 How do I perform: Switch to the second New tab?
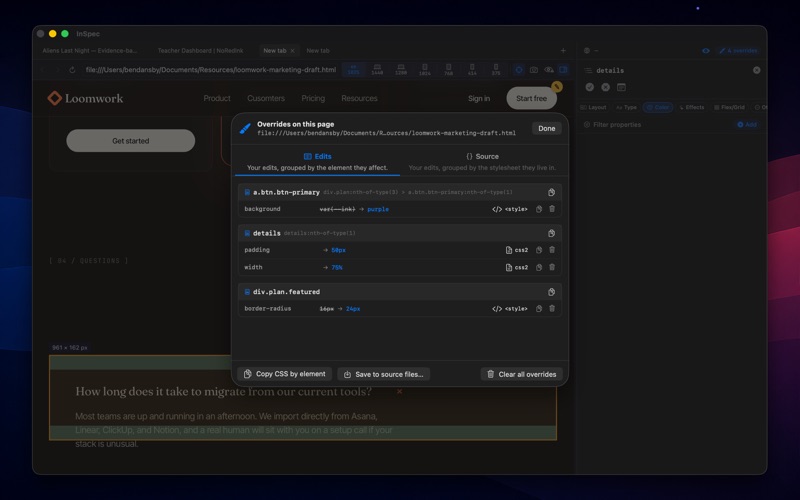coord(318,51)
